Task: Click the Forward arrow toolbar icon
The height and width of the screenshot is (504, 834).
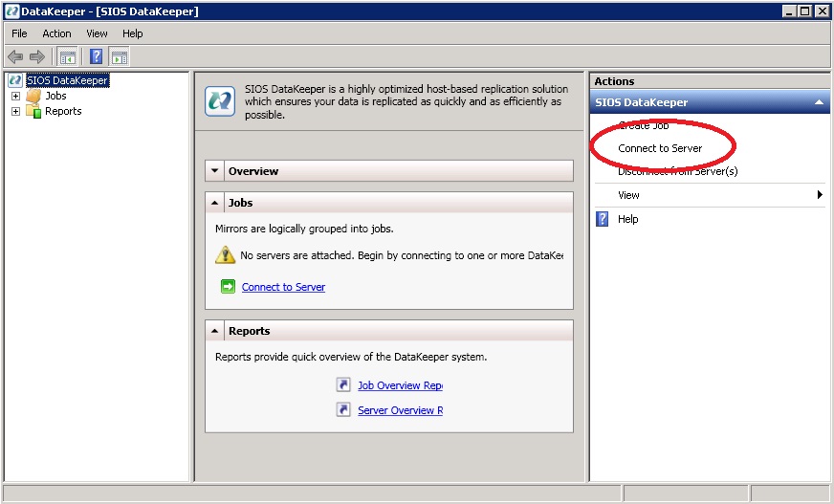Action: [x=37, y=56]
